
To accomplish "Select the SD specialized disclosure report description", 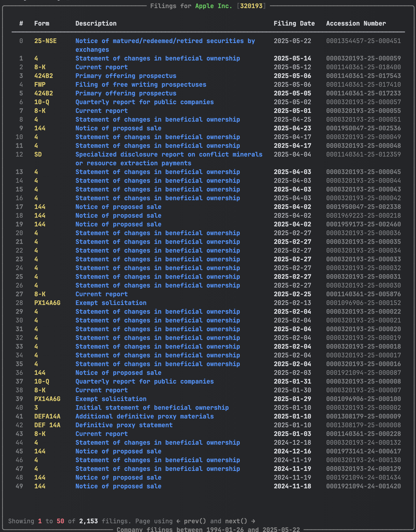I will click(x=169, y=159).
